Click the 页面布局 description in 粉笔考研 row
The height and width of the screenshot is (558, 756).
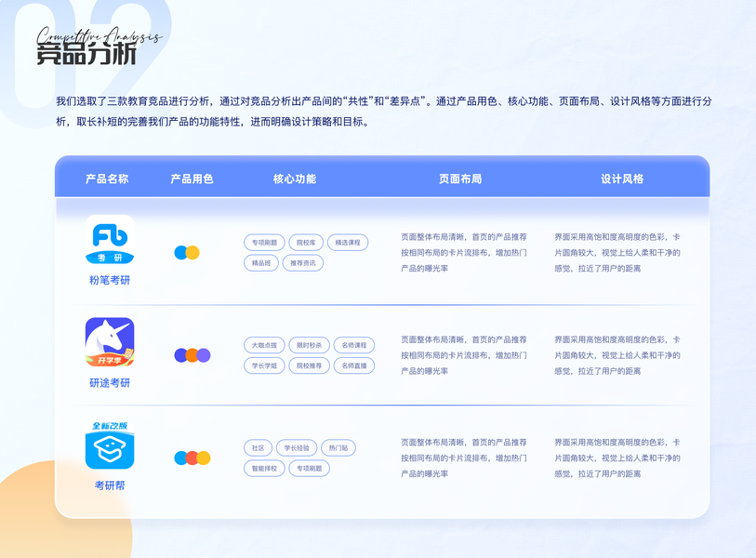pyautogui.click(x=464, y=253)
